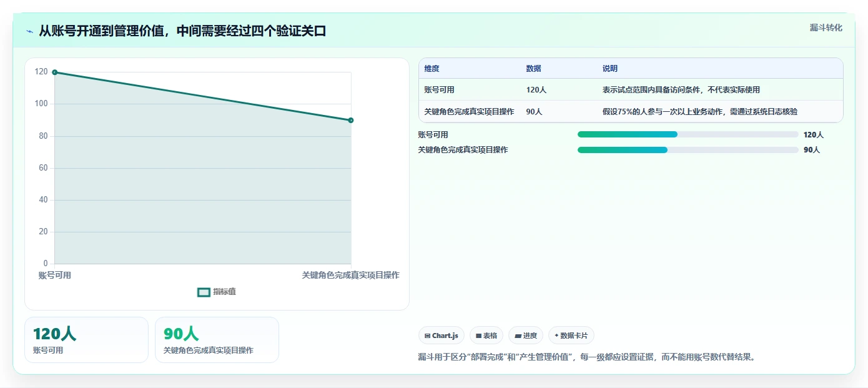Click the description starting 假设75%的人
868x388 pixels.
[699, 112]
